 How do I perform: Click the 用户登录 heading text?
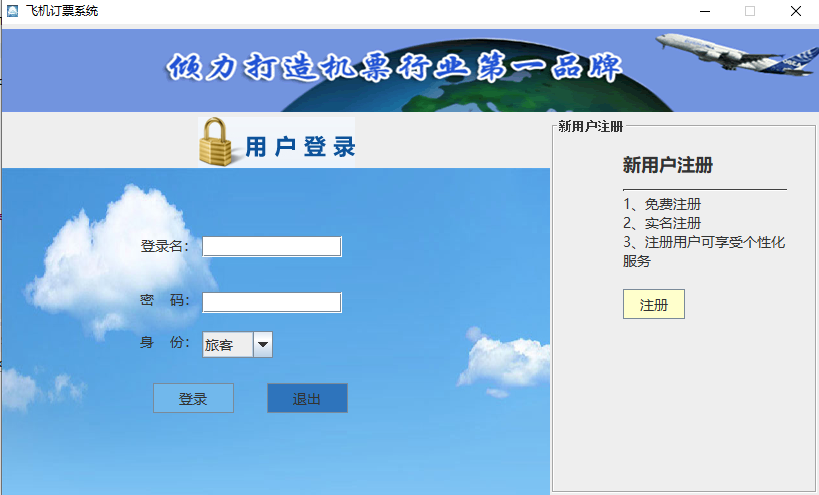(x=300, y=147)
